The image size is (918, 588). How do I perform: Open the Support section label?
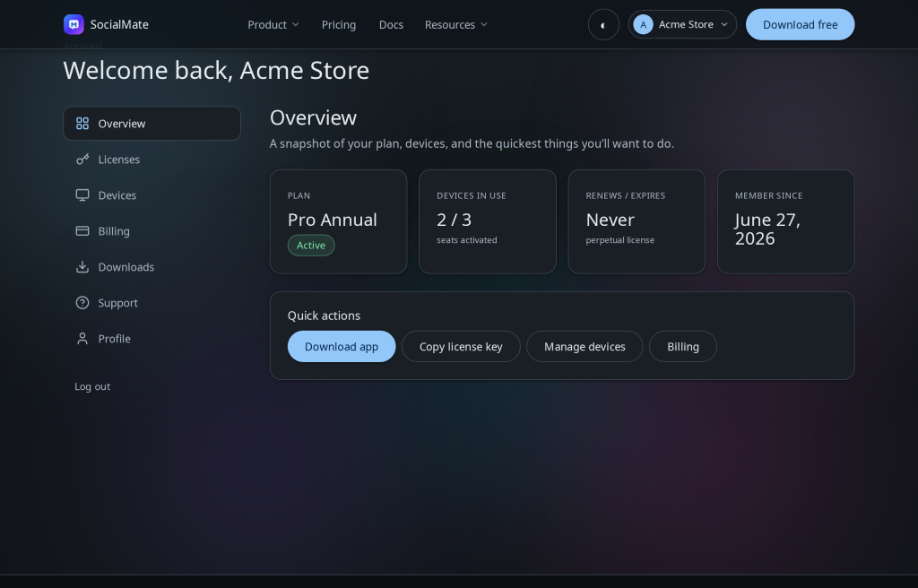(117, 303)
